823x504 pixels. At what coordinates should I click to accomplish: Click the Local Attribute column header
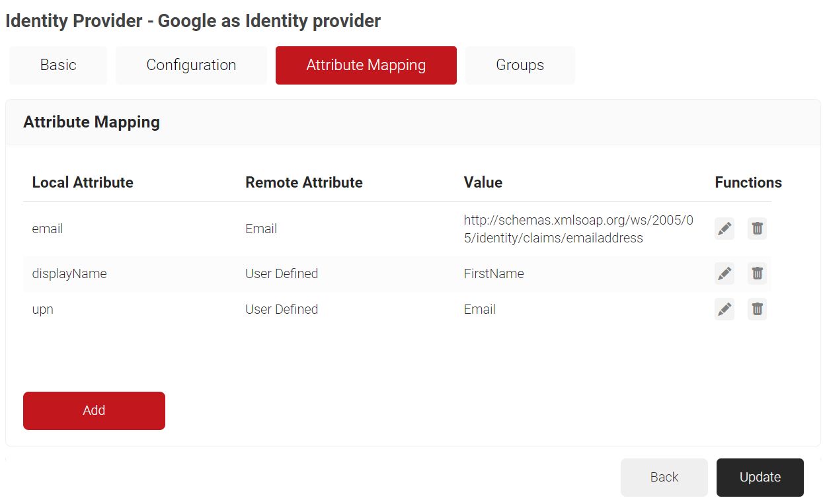(83, 182)
